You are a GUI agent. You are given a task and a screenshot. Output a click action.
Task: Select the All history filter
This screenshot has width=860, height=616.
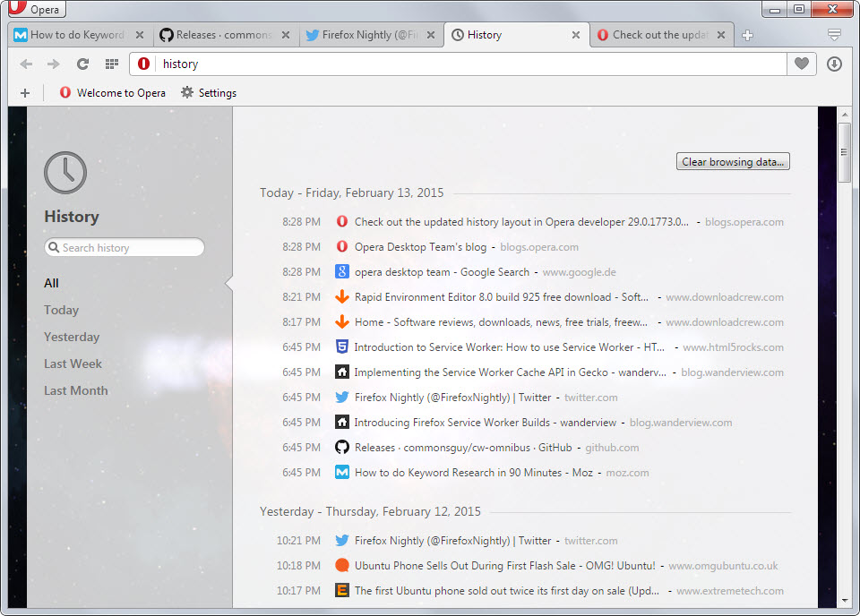point(52,283)
